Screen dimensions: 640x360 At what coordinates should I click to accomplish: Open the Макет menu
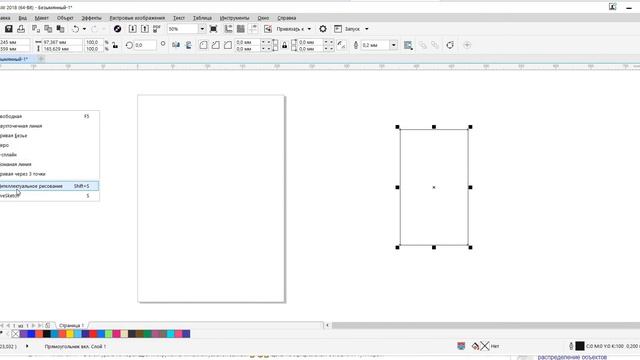click(x=41, y=18)
